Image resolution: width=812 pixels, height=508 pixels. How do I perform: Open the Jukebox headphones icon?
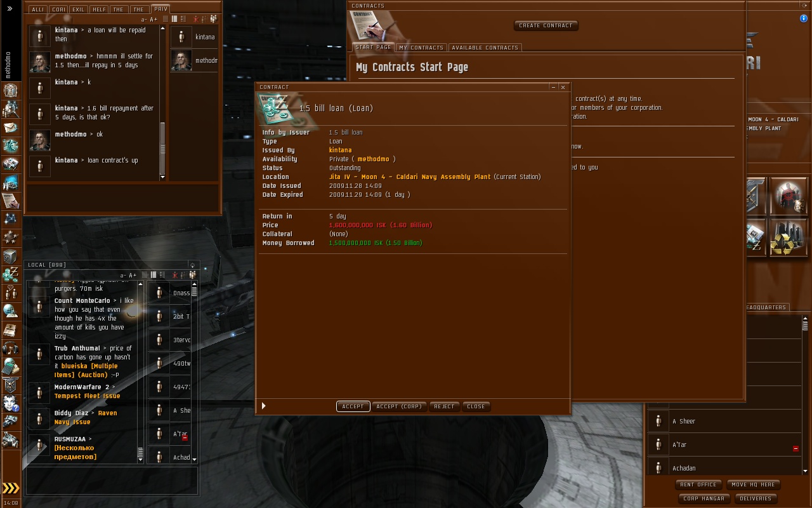coord(10,348)
